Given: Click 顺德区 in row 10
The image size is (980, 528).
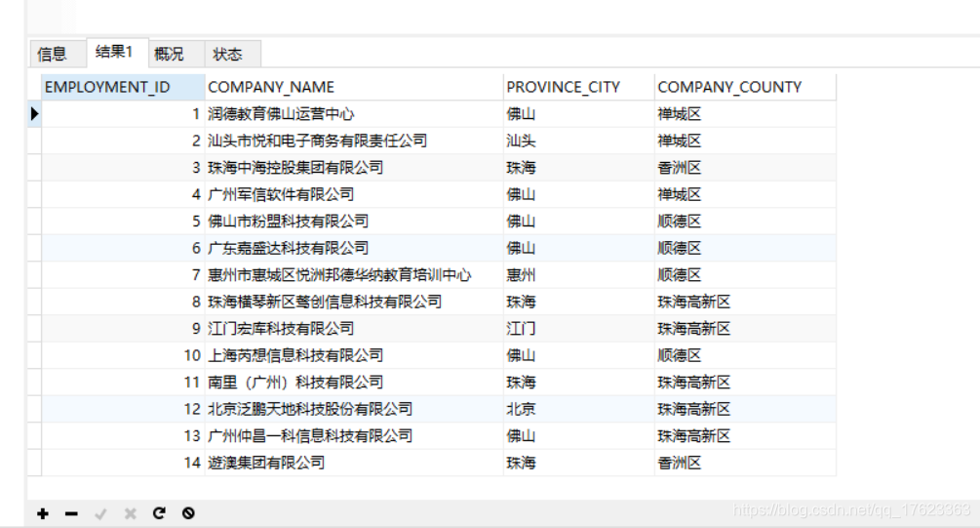Looking at the screenshot, I should 745,356.
